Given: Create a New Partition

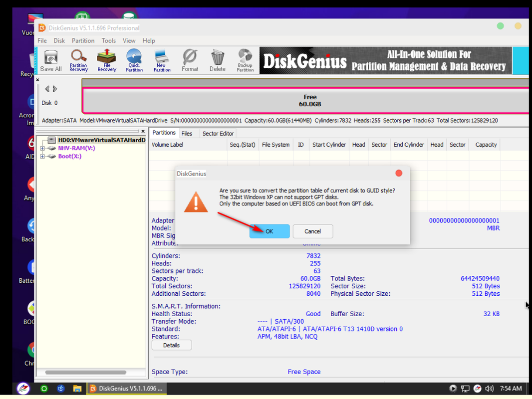Looking at the screenshot, I should coord(162,61).
